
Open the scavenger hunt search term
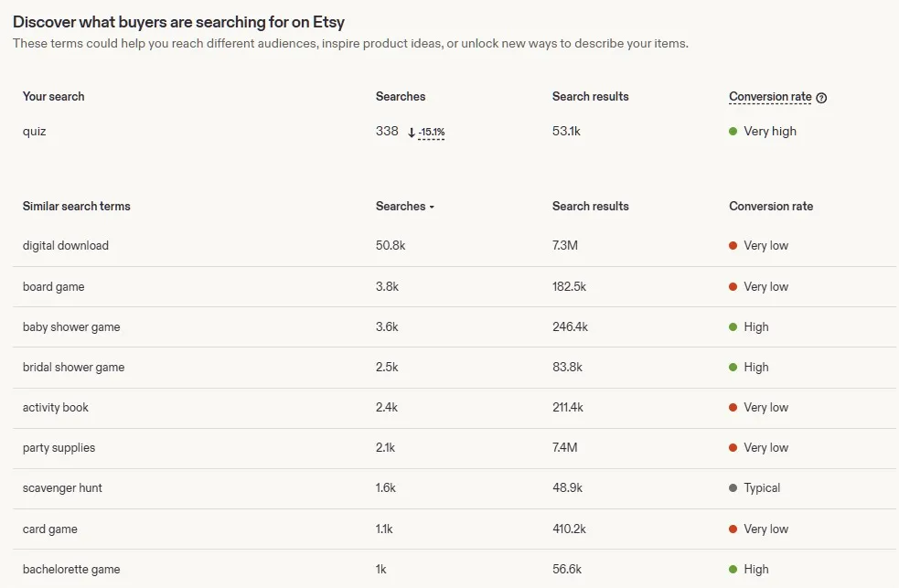point(62,487)
